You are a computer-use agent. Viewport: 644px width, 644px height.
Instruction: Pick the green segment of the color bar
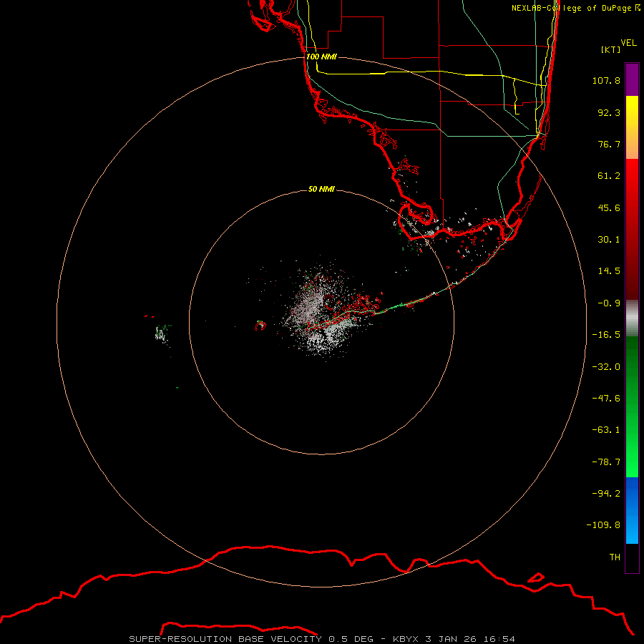coord(632,406)
